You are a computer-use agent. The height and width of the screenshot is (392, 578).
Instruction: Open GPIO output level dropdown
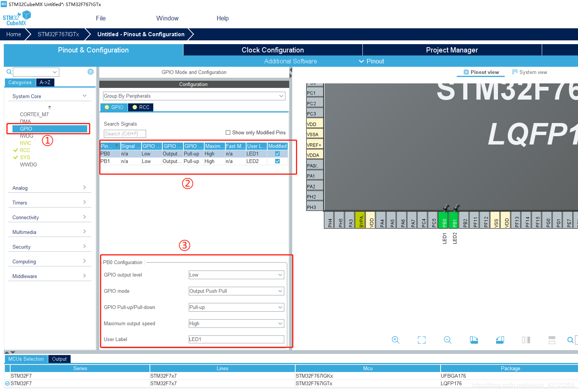[x=236, y=275]
